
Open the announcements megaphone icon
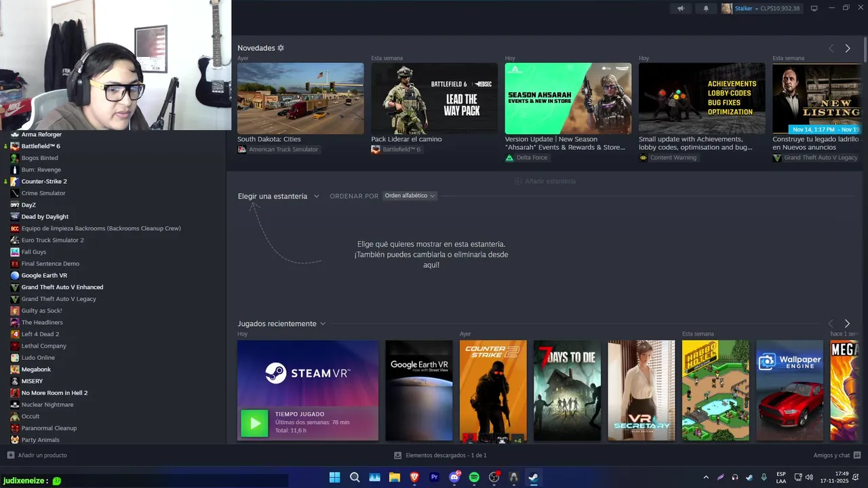(x=681, y=8)
